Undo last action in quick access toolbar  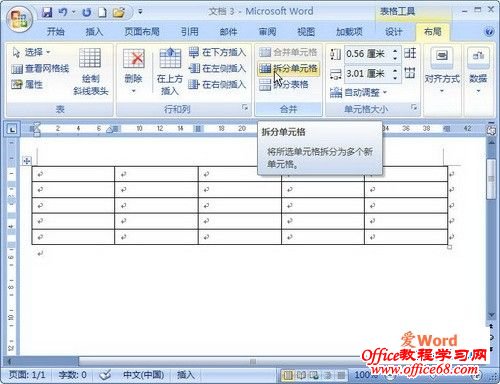point(63,12)
